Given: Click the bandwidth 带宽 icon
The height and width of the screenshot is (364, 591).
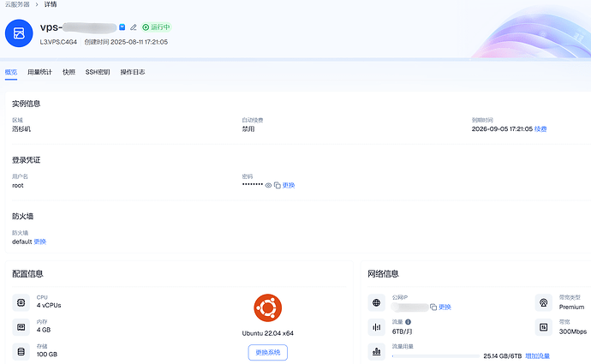Looking at the screenshot, I should [x=544, y=327].
